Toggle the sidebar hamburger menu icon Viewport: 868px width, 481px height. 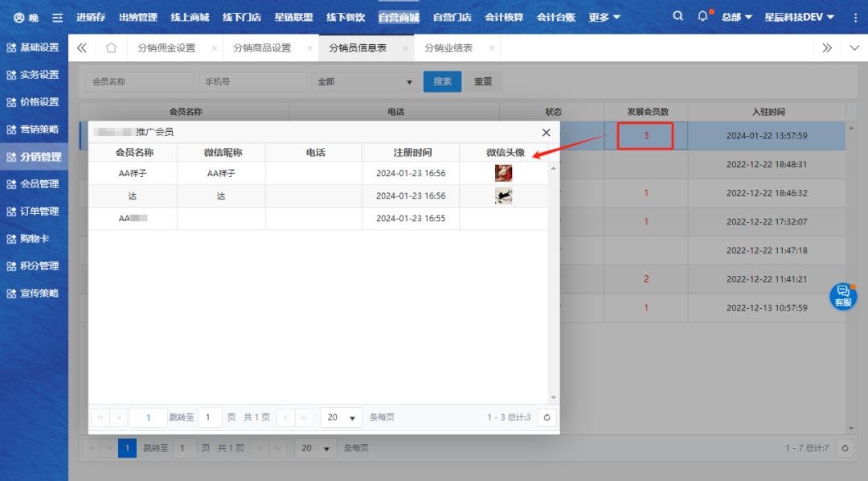point(57,17)
